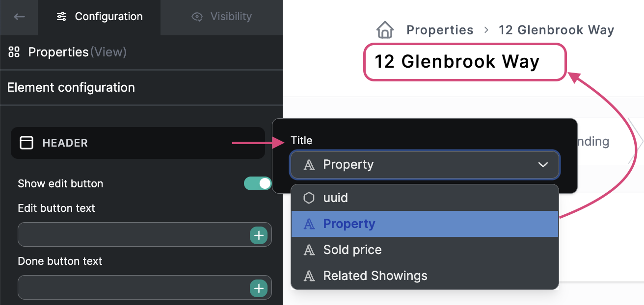The height and width of the screenshot is (305, 644).
Task: Switch to the Visibility tab
Action: [221, 17]
